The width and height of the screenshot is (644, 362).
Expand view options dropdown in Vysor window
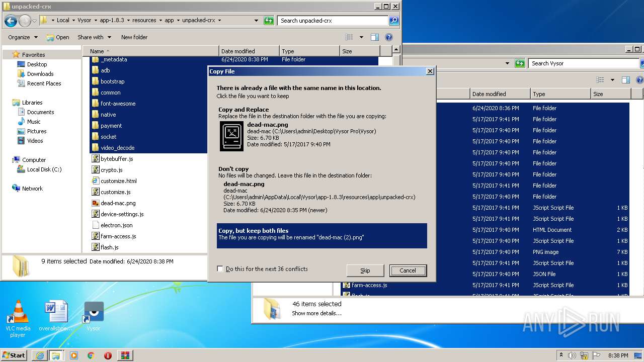click(x=612, y=80)
